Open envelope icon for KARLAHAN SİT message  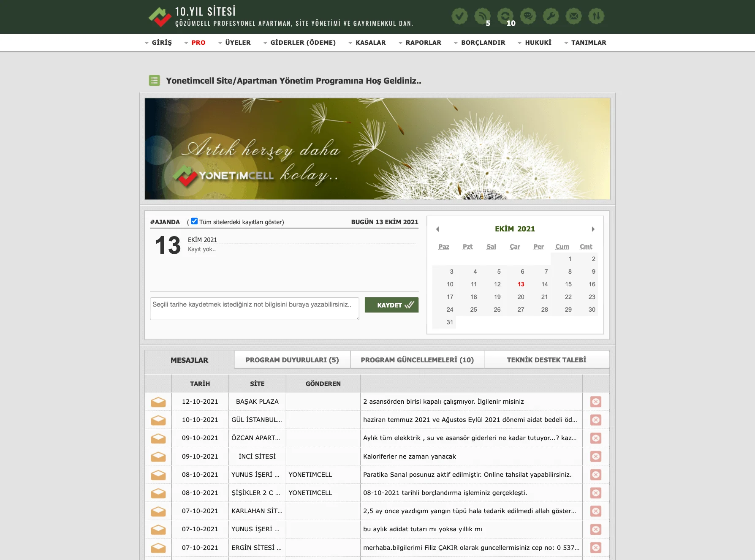tap(158, 511)
